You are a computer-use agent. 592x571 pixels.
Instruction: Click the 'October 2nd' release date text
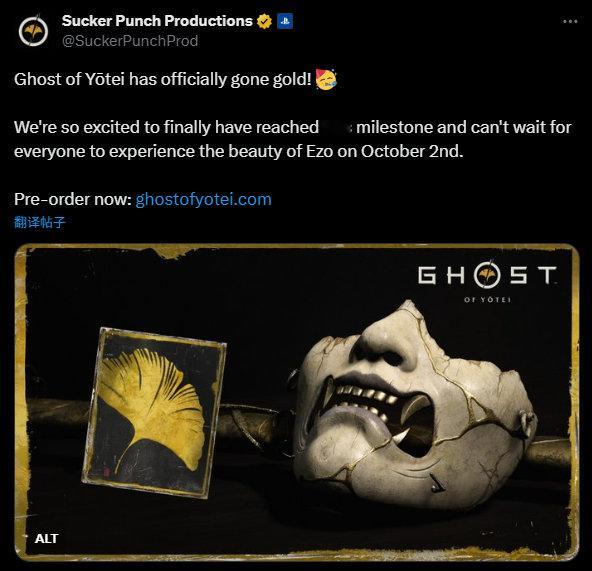pos(412,151)
